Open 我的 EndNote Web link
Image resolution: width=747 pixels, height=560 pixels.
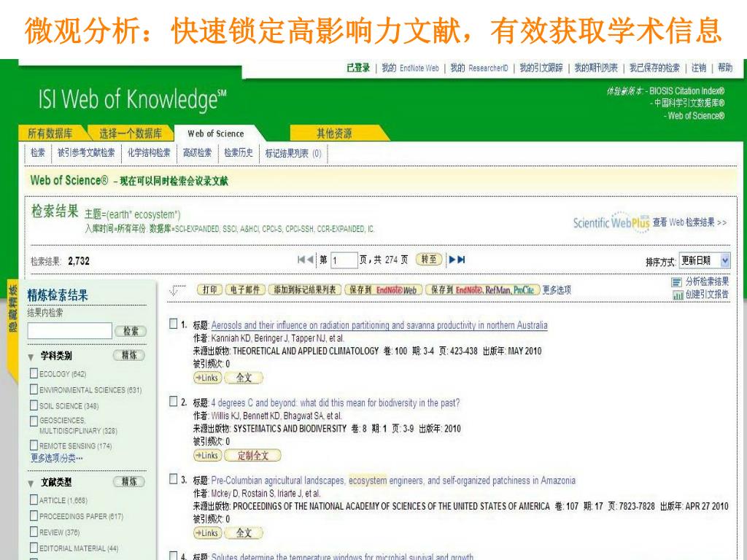tap(410, 68)
